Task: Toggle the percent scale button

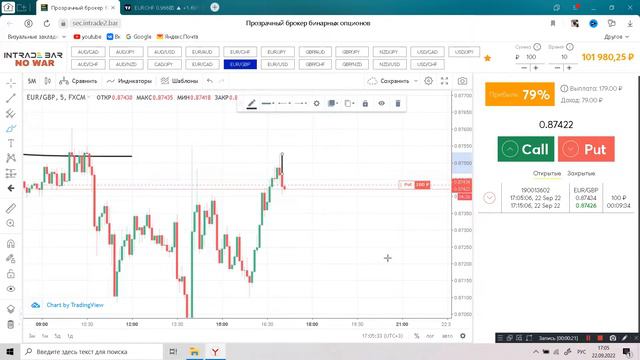Action: point(416,336)
